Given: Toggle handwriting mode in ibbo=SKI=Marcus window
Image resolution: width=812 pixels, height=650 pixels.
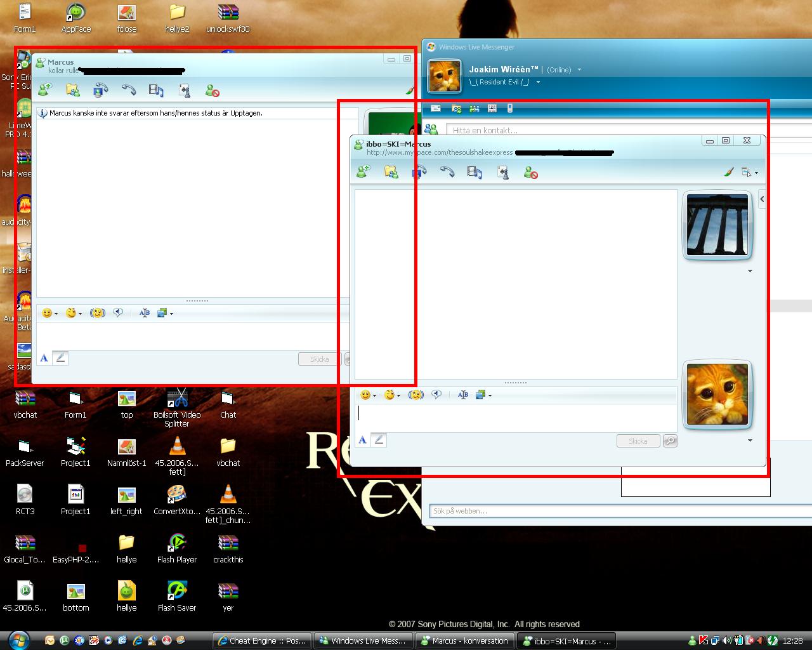Looking at the screenshot, I should pyautogui.click(x=379, y=440).
